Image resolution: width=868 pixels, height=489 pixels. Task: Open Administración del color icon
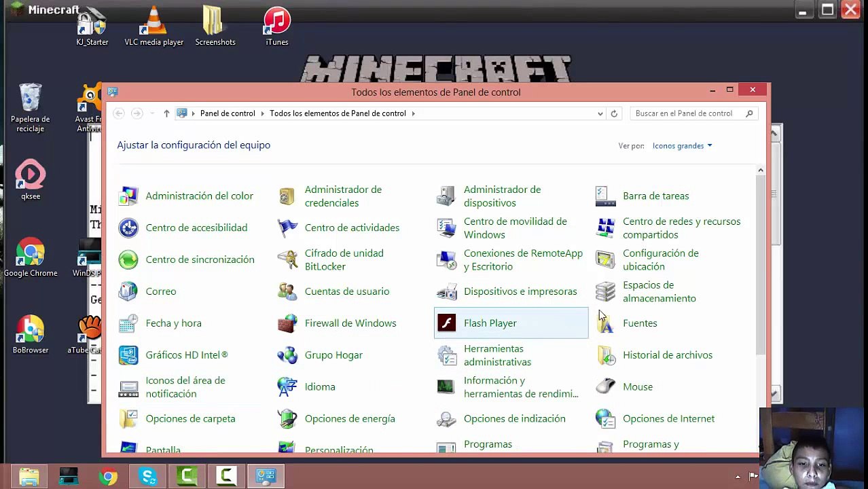(x=128, y=196)
